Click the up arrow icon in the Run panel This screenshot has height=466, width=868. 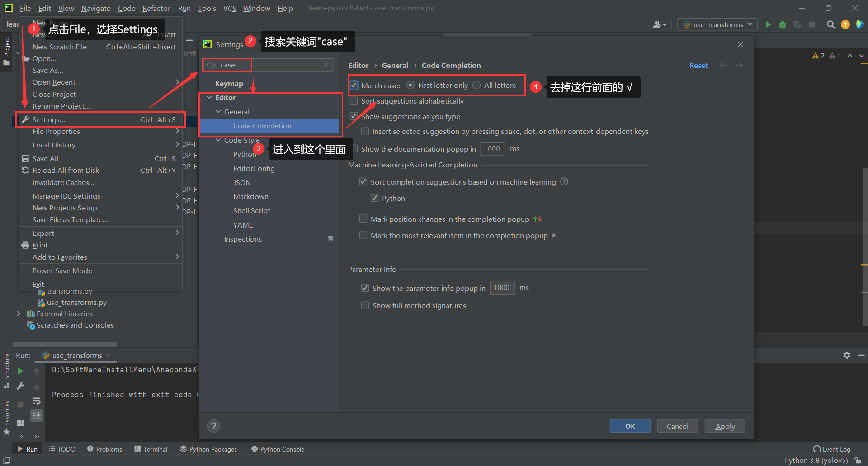point(37,371)
